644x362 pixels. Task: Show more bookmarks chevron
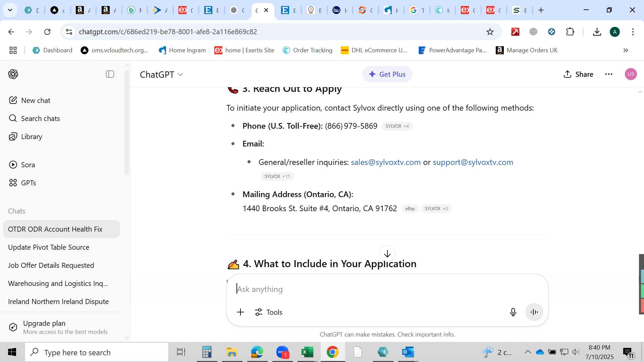626,50
